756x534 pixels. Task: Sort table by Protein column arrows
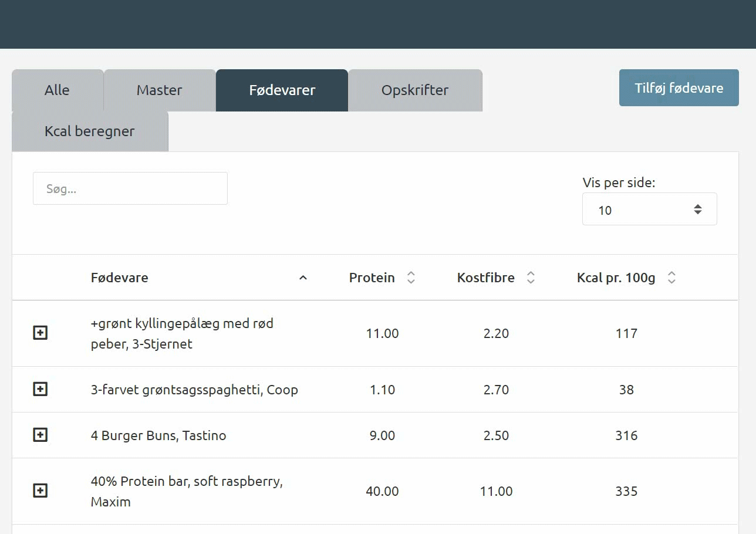pos(411,278)
